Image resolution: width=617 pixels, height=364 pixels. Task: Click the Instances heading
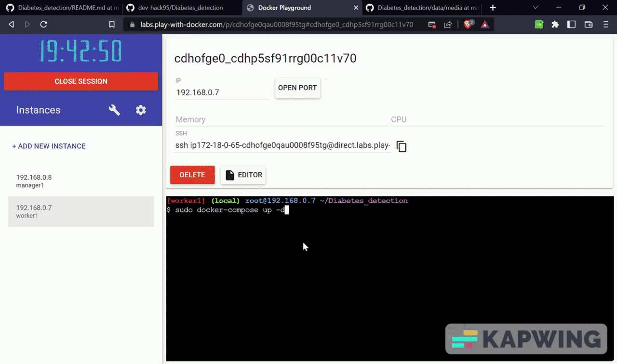(38, 110)
